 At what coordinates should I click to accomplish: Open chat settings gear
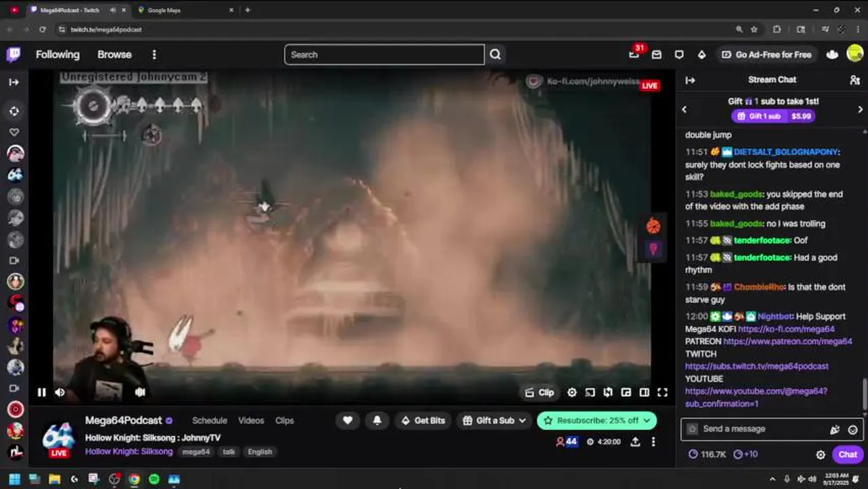click(820, 454)
